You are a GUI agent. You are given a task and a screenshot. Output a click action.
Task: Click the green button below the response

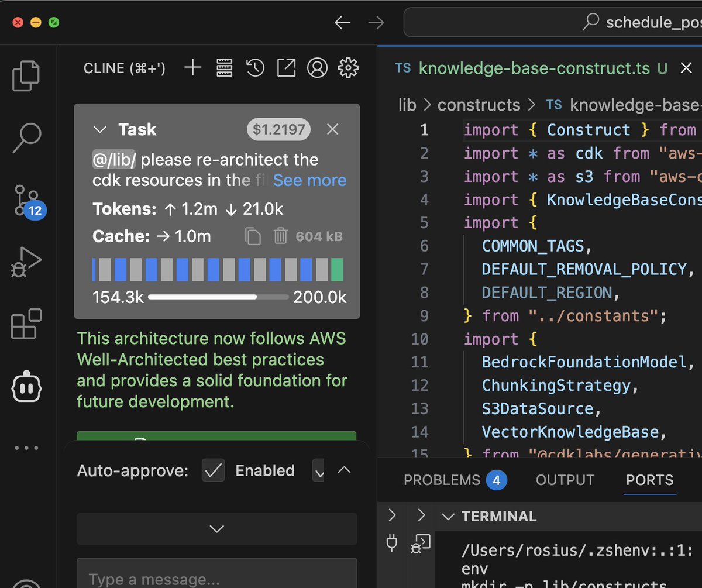(x=216, y=436)
